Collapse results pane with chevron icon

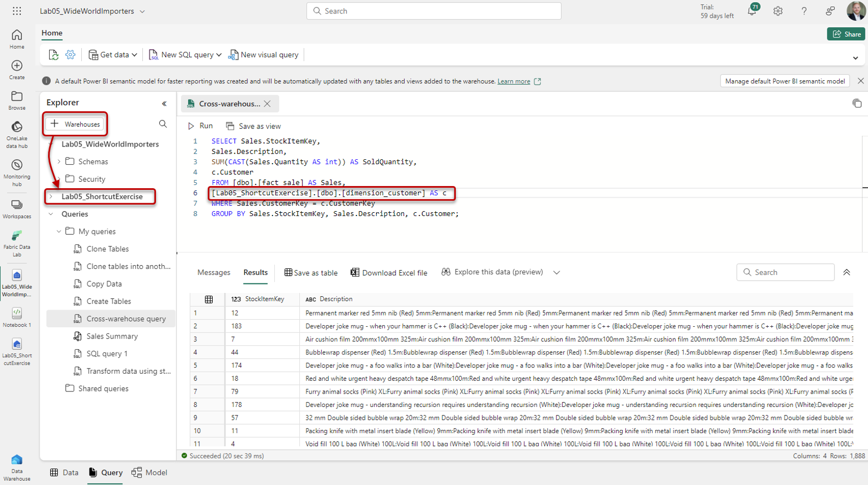pos(847,272)
